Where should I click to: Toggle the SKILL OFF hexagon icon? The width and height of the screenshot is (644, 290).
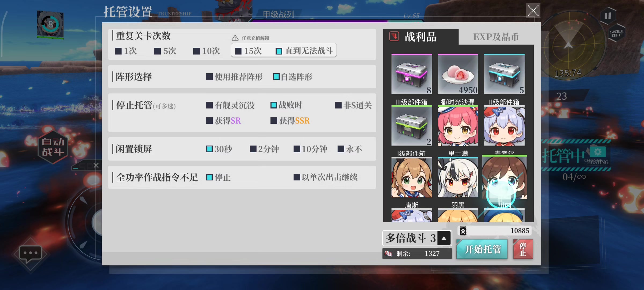click(x=617, y=34)
